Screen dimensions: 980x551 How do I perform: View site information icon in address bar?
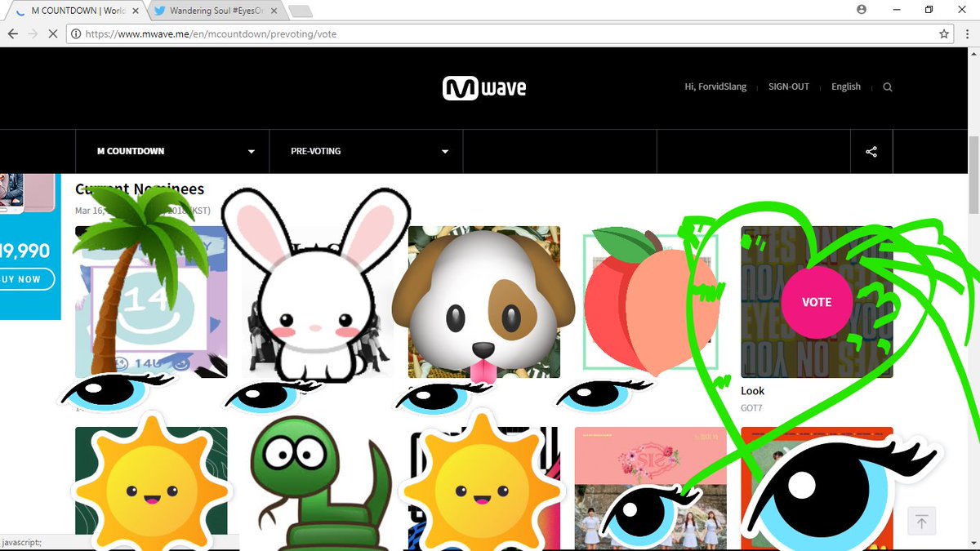tap(76, 34)
